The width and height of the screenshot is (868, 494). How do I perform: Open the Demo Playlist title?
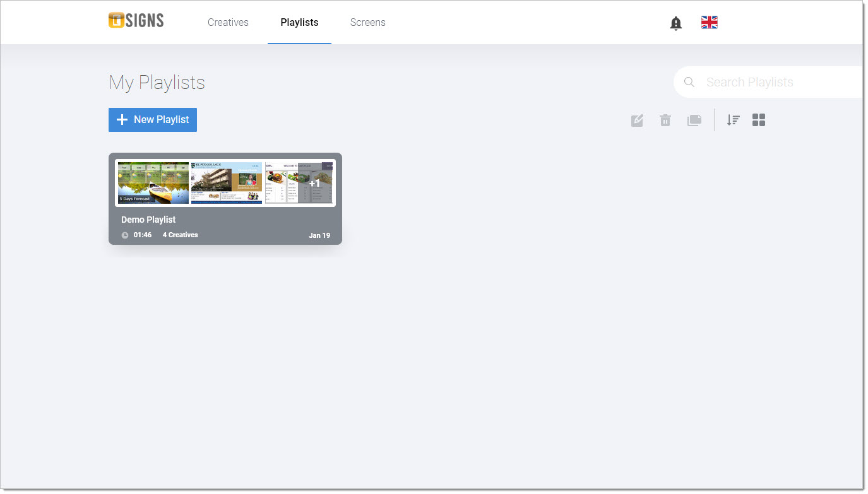coord(148,220)
